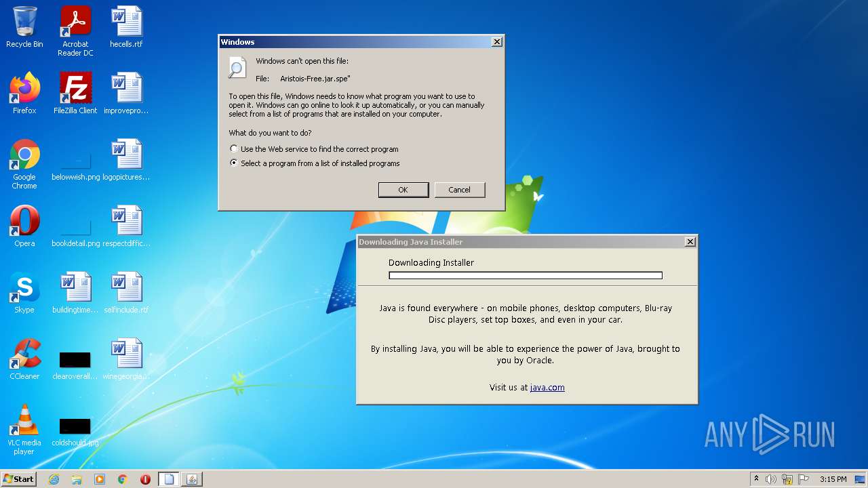Launch Google Chrome from desktop

(x=24, y=164)
